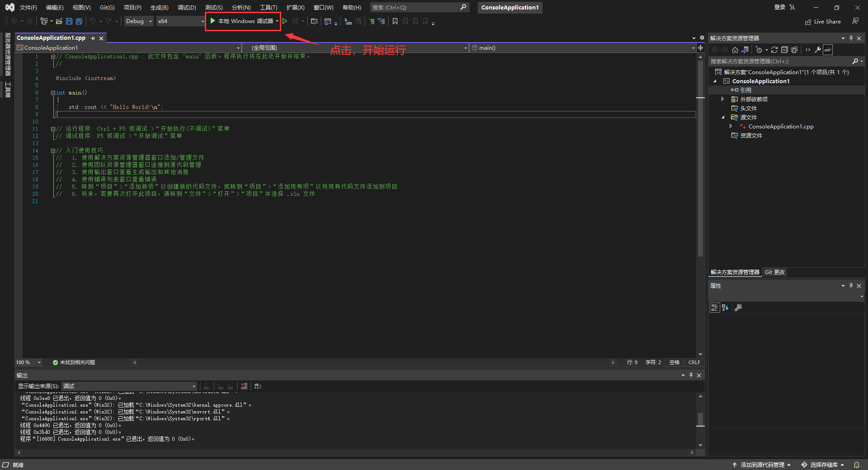
Task: Toggle auto-hide pin on Solution Explorer panel
Action: click(851, 38)
